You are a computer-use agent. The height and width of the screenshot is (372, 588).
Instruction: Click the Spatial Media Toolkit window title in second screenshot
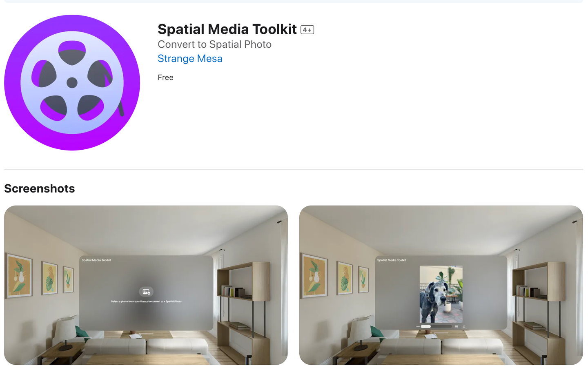tap(392, 260)
